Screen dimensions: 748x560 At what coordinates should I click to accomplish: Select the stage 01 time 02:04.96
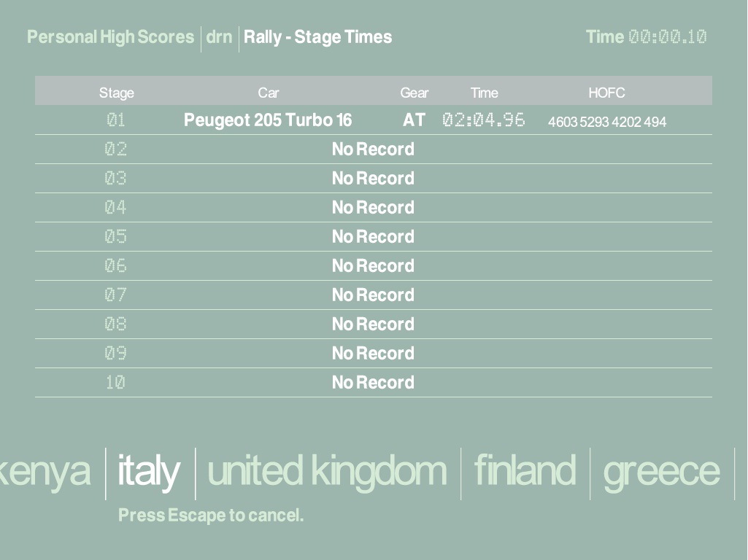(x=483, y=120)
